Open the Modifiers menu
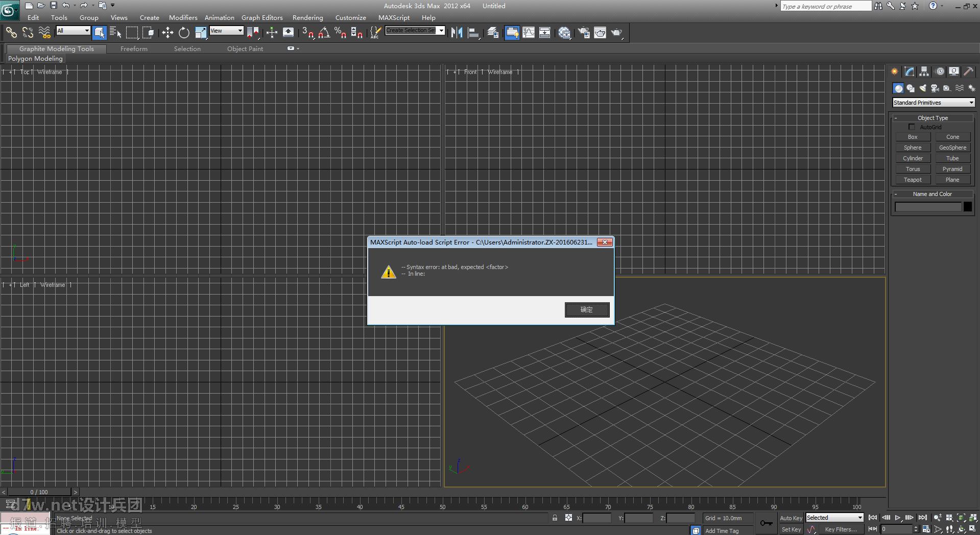The width and height of the screenshot is (980, 535). pyautogui.click(x=183, y=17)
